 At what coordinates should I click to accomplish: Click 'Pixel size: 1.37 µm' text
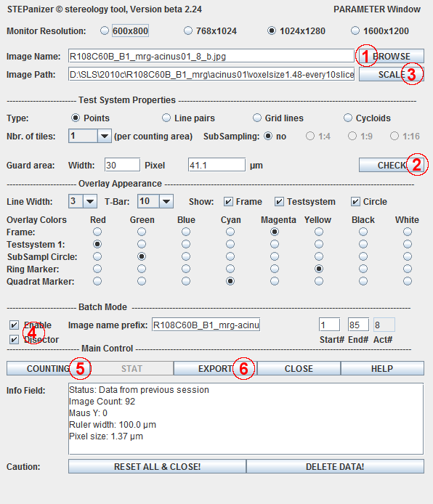106,436
